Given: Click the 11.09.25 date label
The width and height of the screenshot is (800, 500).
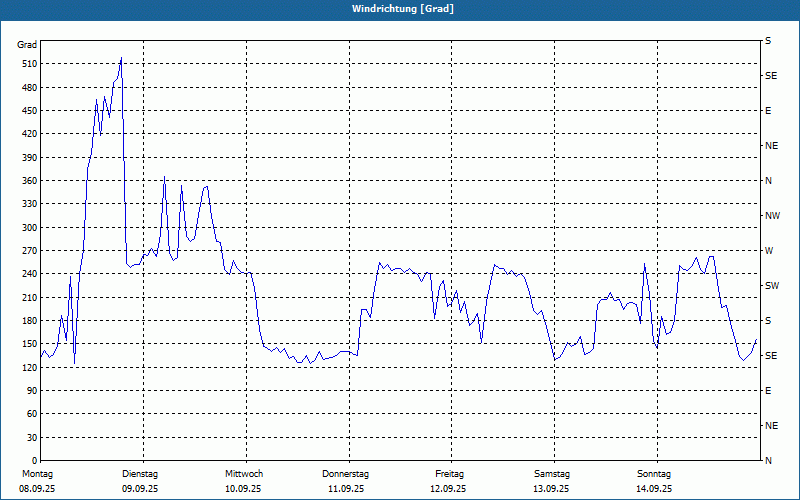Looking at the screenshot, I should click(x=346, y=489).
